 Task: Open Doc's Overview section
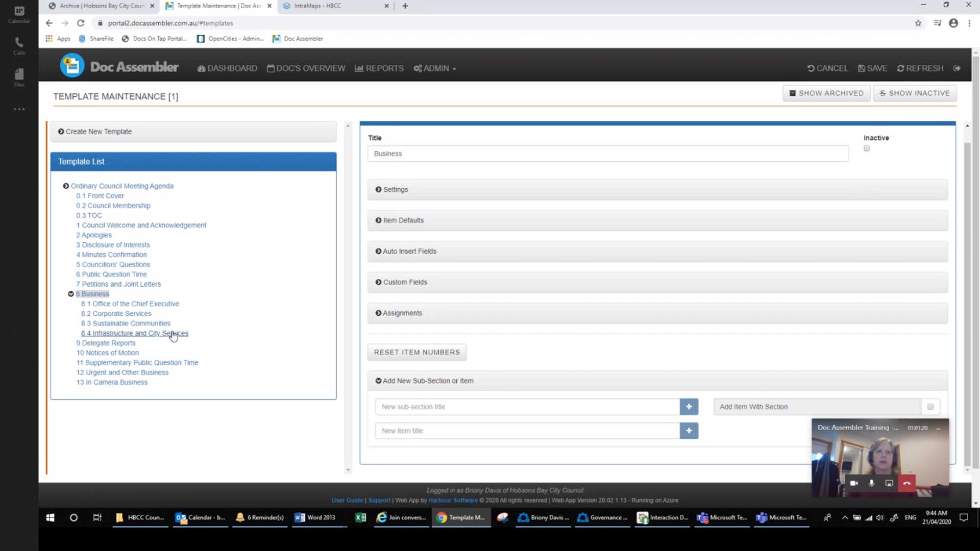coord(306,68)
